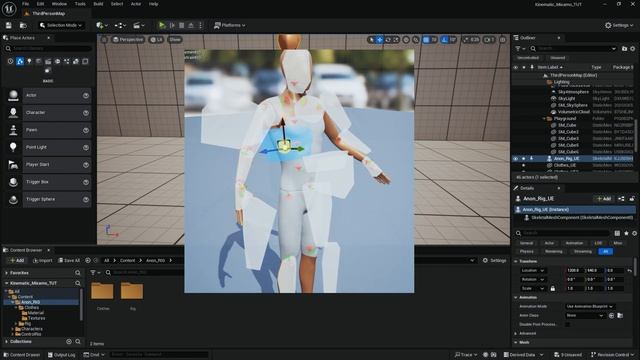Click the camera speed control

tap(489, 40)
